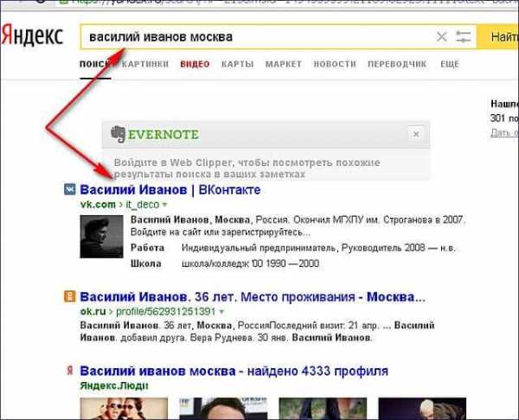The width and height of the screenshot is (519, 420).
Task: Click the VK profile photo thumbnail
Action: coord(101,237)
